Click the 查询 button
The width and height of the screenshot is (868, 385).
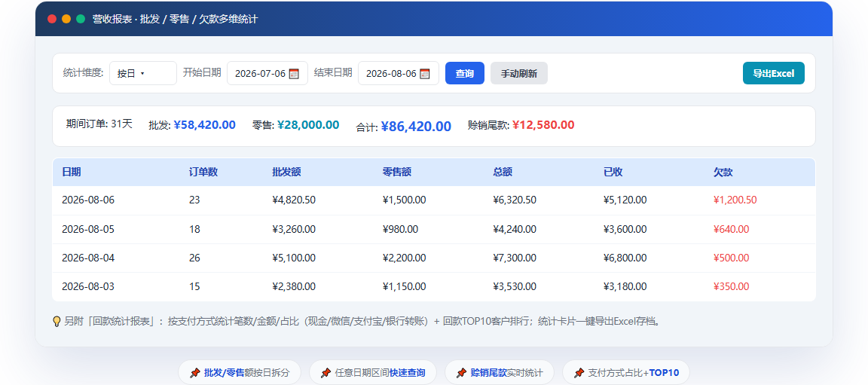[464, 73]
